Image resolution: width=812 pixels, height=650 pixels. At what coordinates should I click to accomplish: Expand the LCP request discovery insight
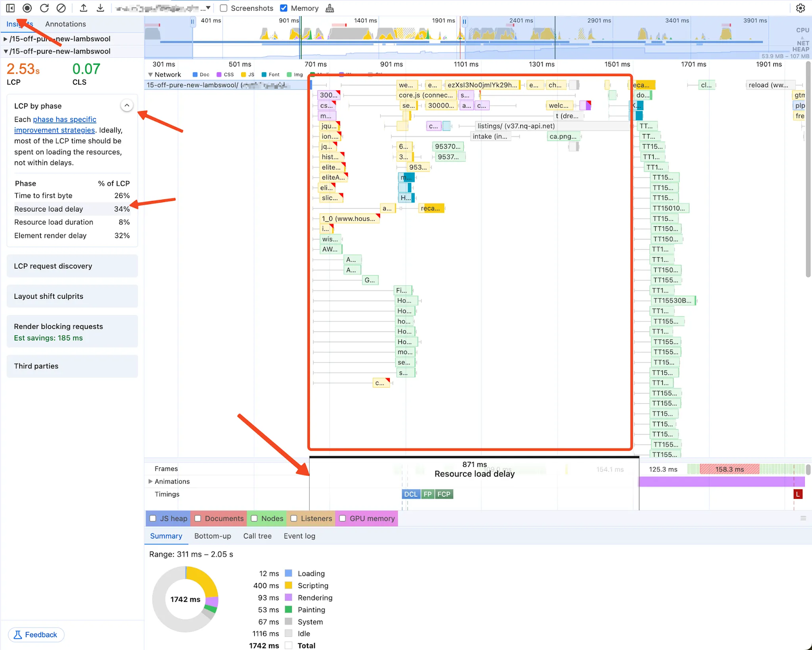(72, 266)
